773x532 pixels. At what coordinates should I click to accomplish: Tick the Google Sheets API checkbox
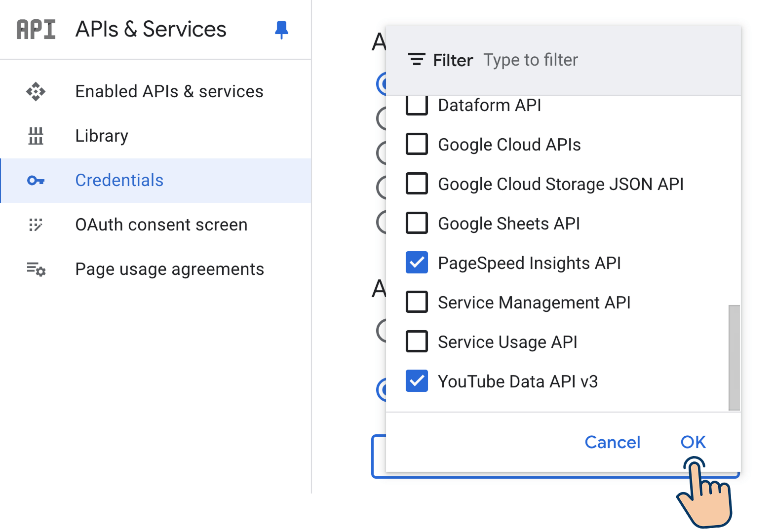(417, 223)
